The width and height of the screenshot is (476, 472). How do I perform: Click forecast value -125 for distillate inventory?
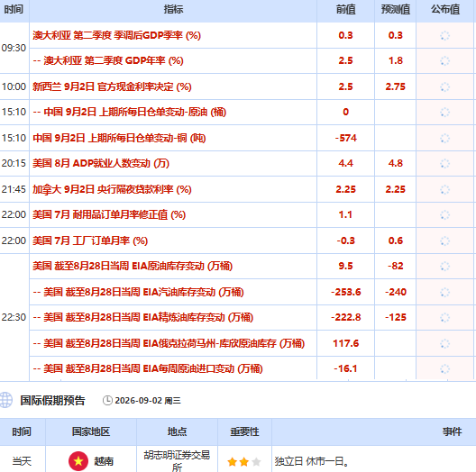(396, 318)
